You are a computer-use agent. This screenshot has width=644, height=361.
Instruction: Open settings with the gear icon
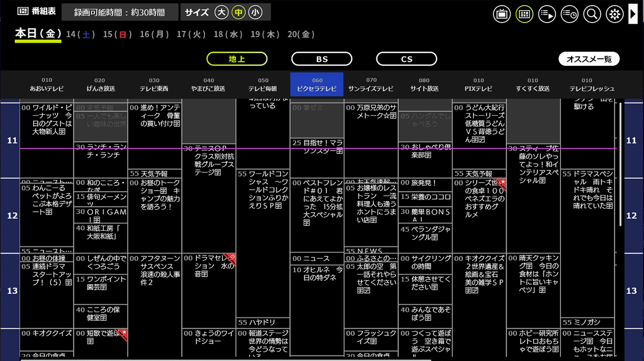tap(614, 14)
